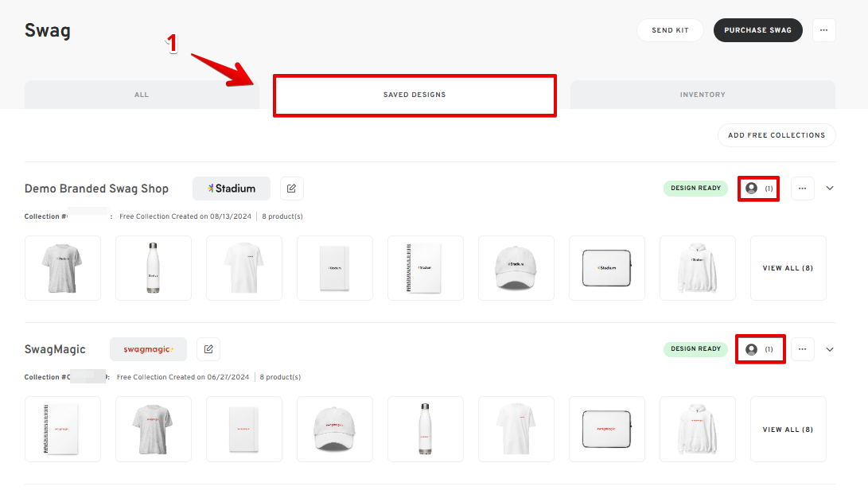The height and width of the screenshot is (494, 868).
Task: Open the Stadium baseball cap thumbnail
Action: click(516, 268)
